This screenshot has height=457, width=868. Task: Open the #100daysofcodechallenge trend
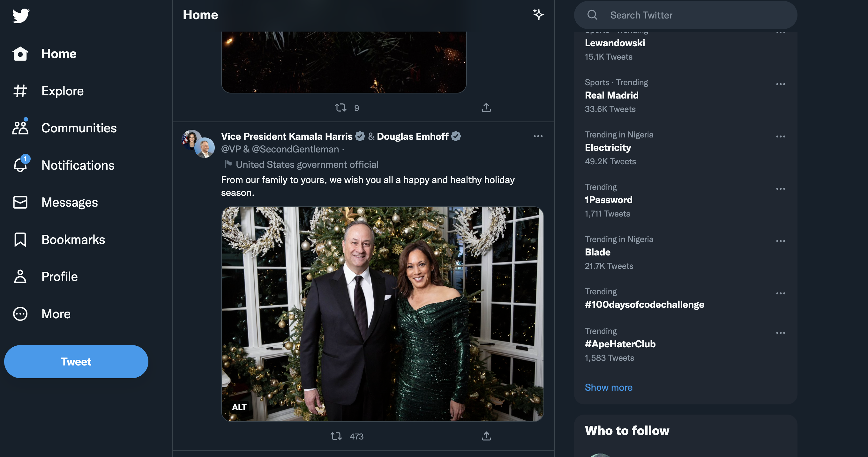[644, 305]
